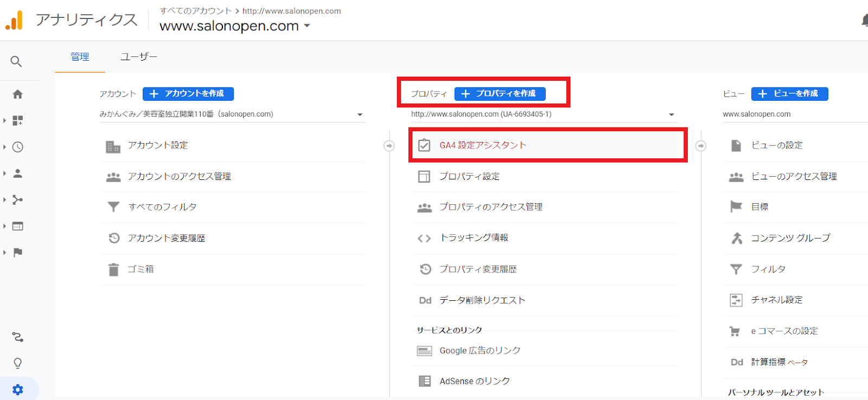Click the notifications bell icon
Screen dimensions: 868x400
tap(865, 21)
